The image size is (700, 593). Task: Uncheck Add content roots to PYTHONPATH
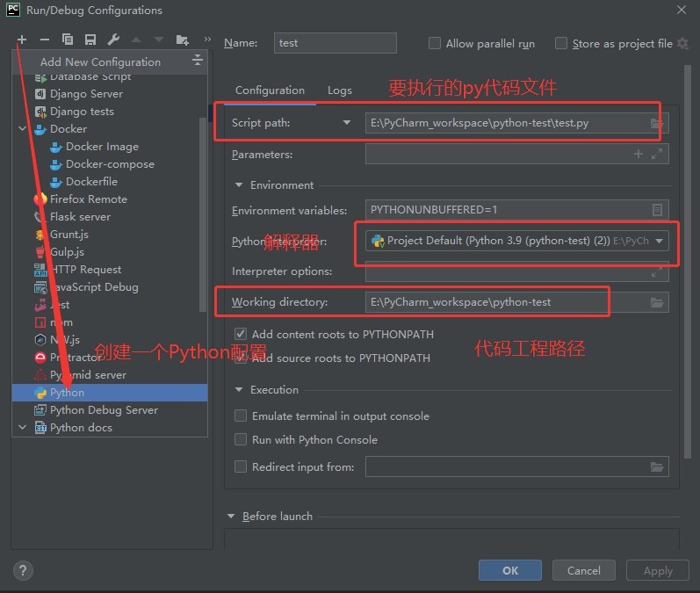(240, 334)
